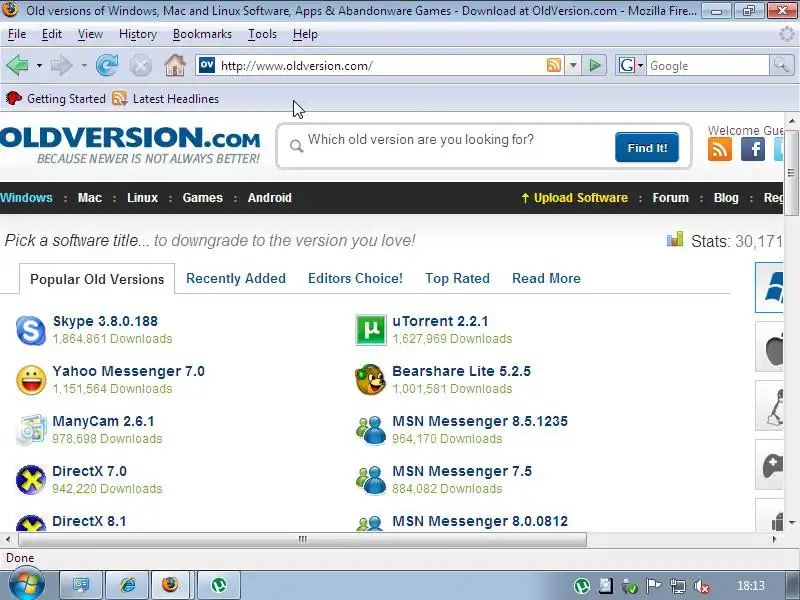Switch to the Recently Added tab

pyautogui.click(x=236, y=278)
